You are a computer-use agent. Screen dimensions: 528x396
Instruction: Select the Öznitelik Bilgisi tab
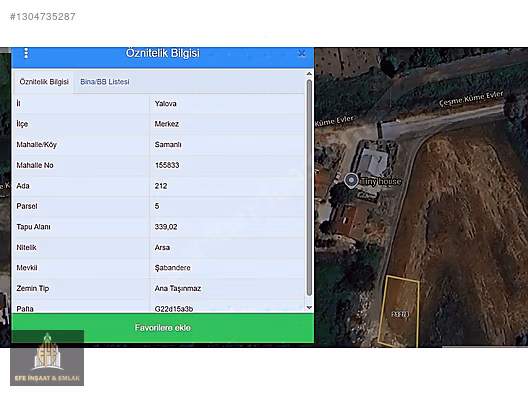click(44, 82)
